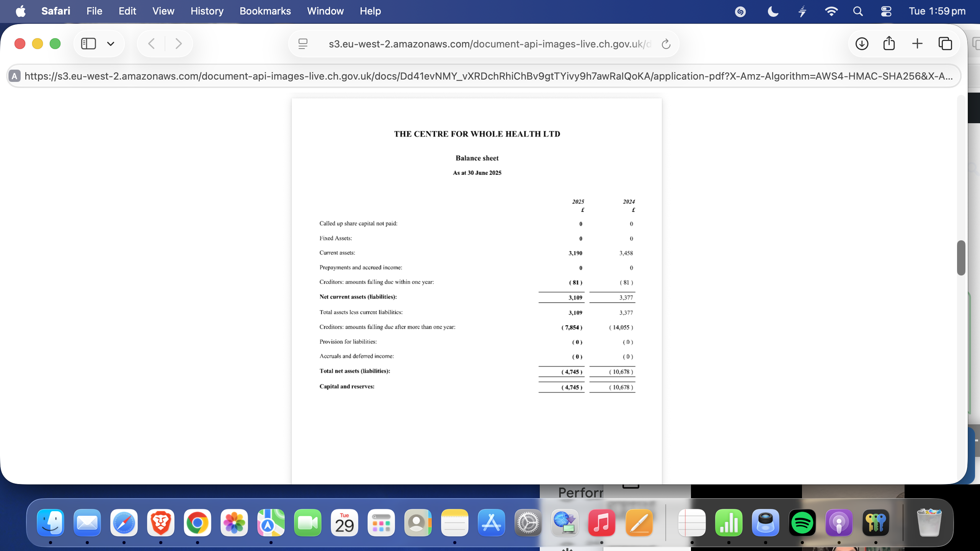Open Control Center

pos(886,11)
